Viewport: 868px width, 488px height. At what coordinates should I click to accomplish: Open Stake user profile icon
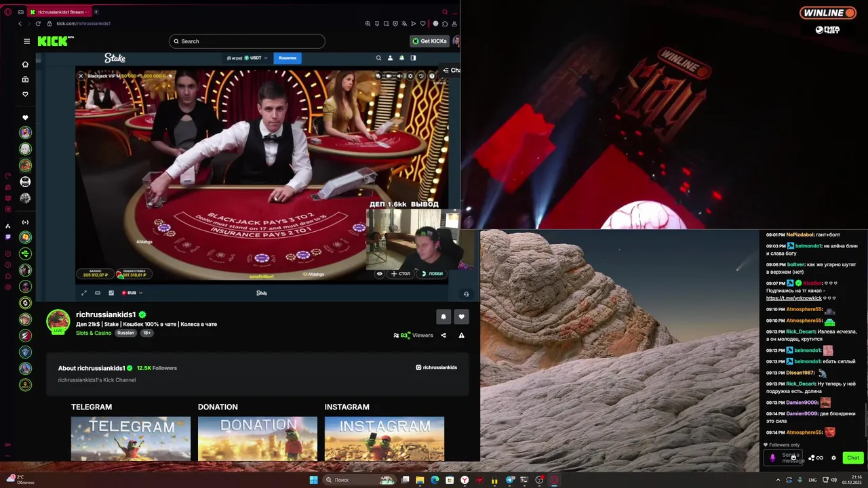[x=390, y=58]
